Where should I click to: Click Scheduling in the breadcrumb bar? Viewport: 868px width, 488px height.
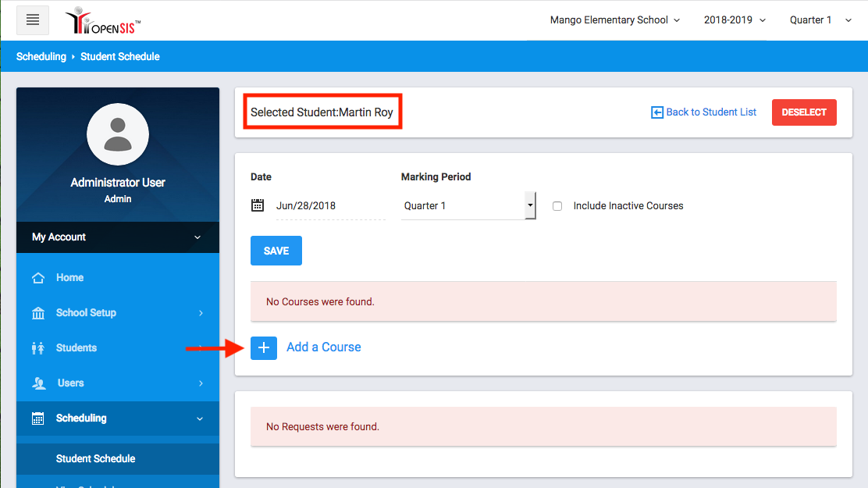point(41,57)
